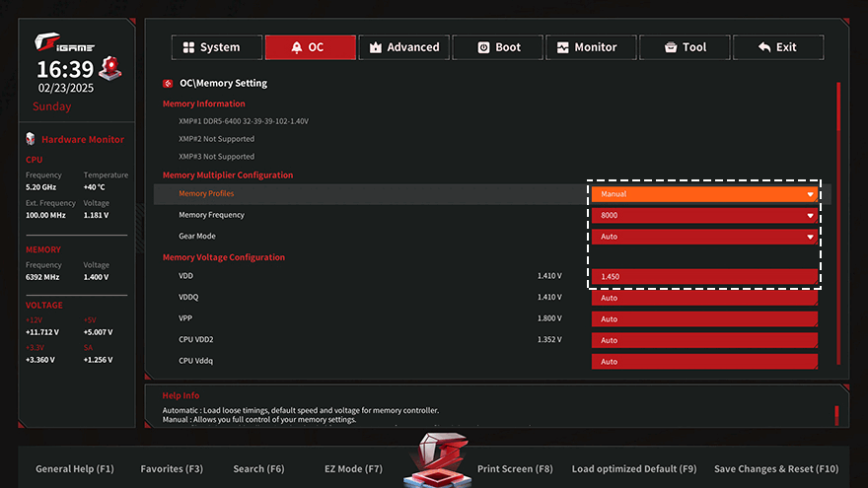Click the Memory Profiles dropdown arrow
Screen dimensions: 868x488
pyautogui.click(x=810, y=194)
